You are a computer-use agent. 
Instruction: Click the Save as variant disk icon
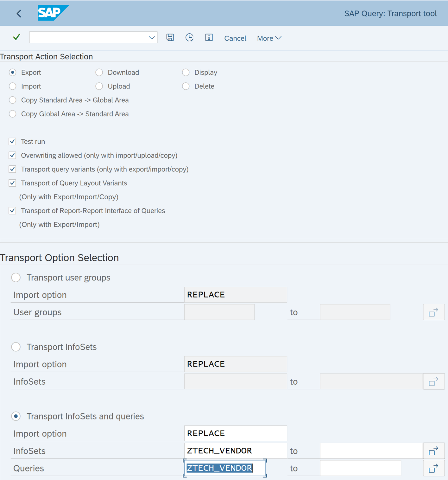tap(170, 38)
